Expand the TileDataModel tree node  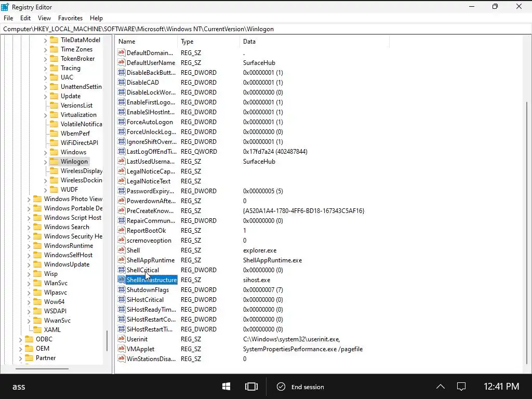46,41
